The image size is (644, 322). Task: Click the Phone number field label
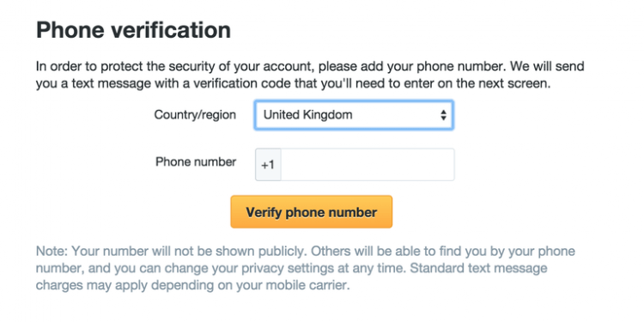point(196,161)
